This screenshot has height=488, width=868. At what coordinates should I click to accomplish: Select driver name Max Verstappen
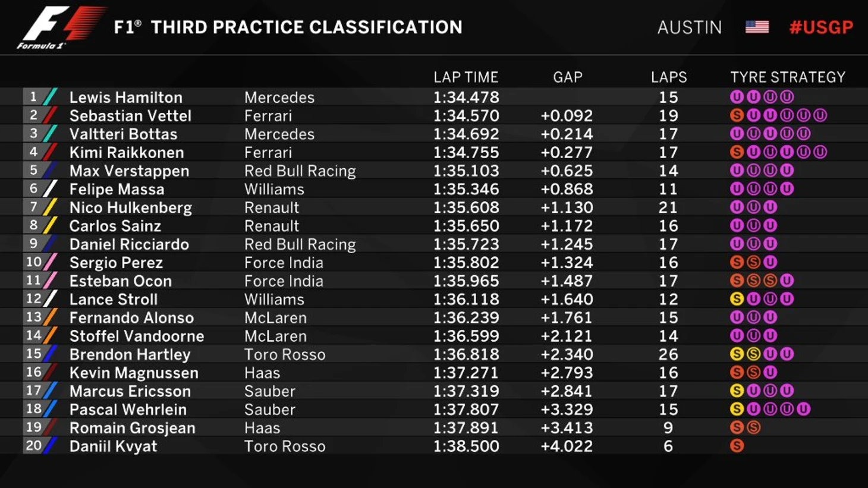pyautogui.click(x=129, y=171)
